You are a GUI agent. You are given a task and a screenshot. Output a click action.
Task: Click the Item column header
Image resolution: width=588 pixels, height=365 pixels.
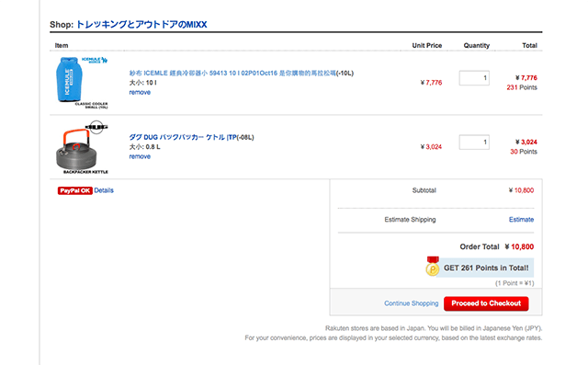62,45
